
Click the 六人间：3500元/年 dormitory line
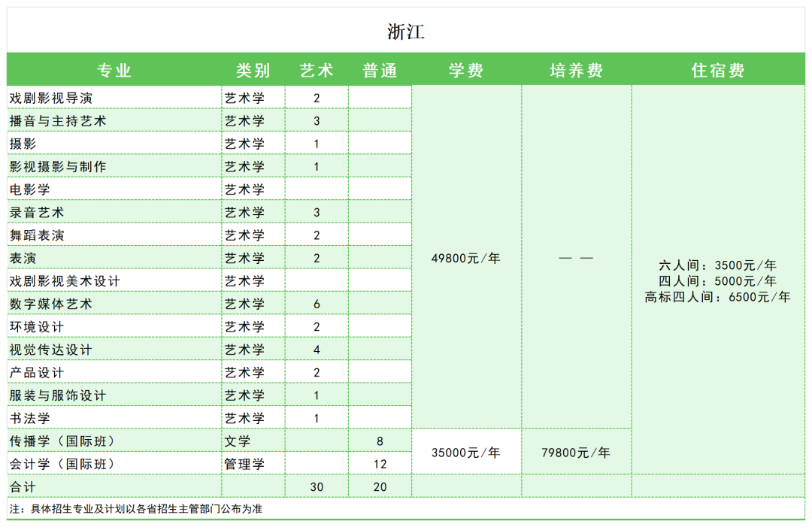click(717, 265)
